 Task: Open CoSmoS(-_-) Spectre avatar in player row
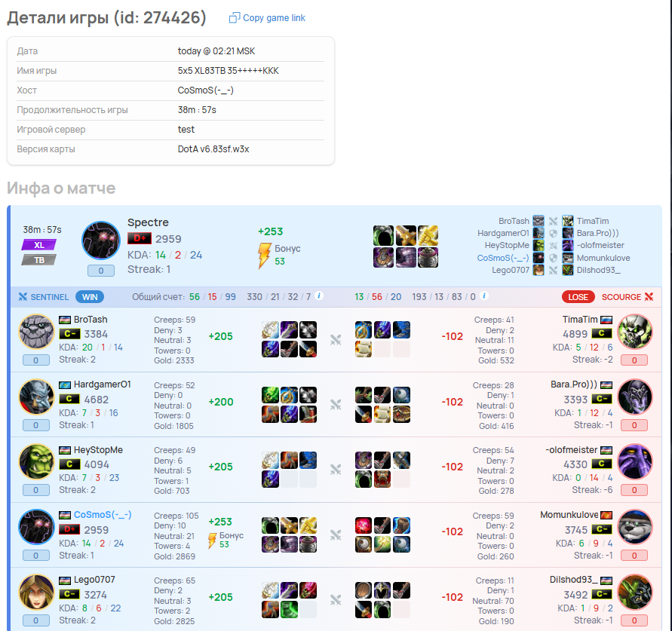[x=36, y=527]
